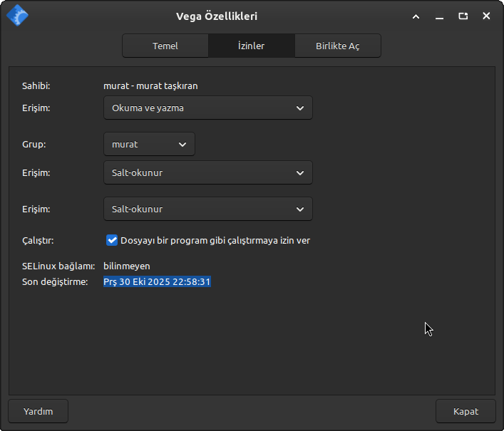Minimize the Vega Özellikleri window
This screenshot has height=431, width=504.
pyautogui.click(x=440, y=16)
